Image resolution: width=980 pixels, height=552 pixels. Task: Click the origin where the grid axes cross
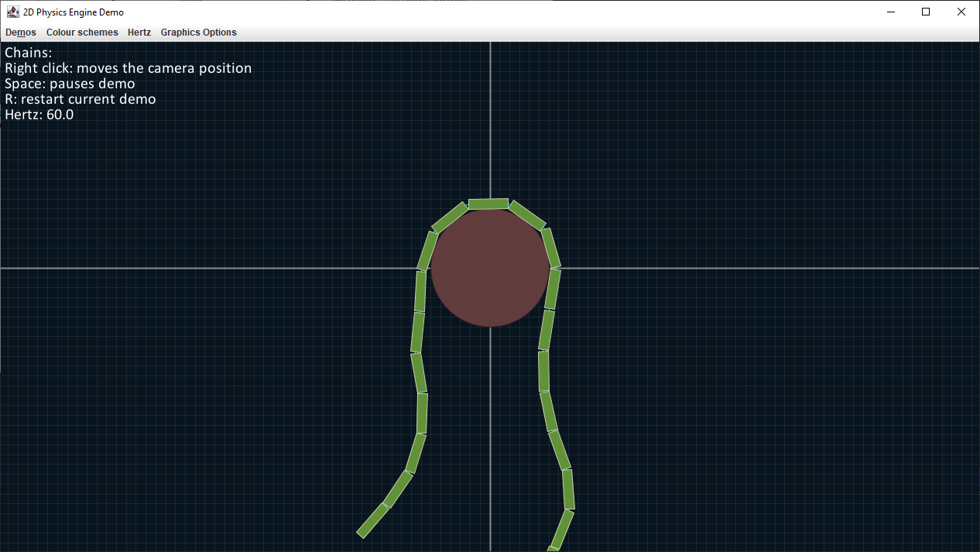click(x=492, y=267)
